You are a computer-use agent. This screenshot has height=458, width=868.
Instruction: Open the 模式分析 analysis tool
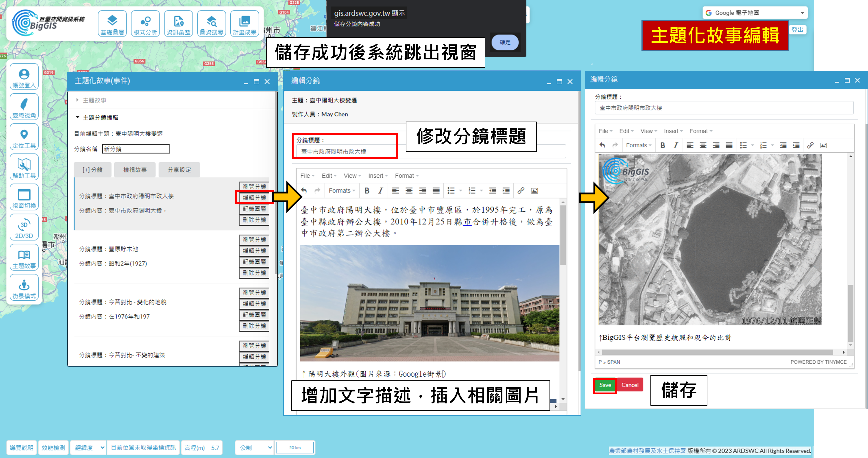tap(145, 24)
